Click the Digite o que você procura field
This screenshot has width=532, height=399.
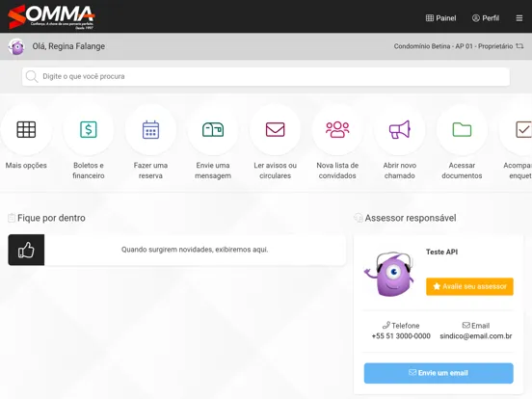266,76
